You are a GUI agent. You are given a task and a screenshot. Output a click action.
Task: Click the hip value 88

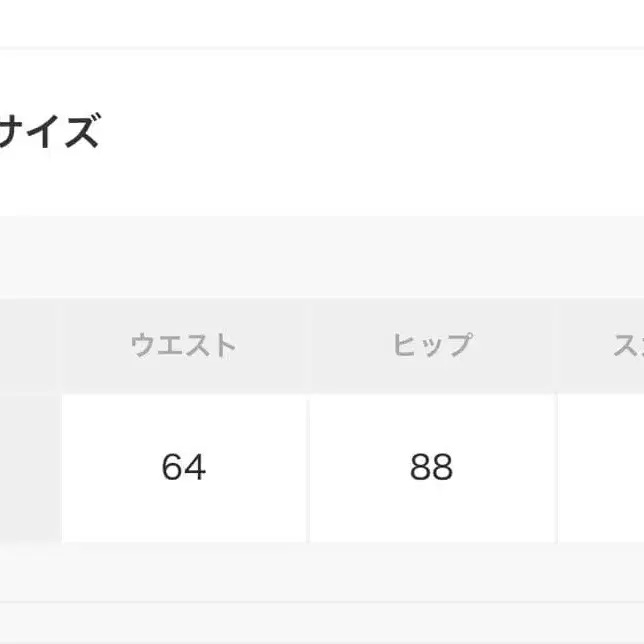[x=431, y=467]
